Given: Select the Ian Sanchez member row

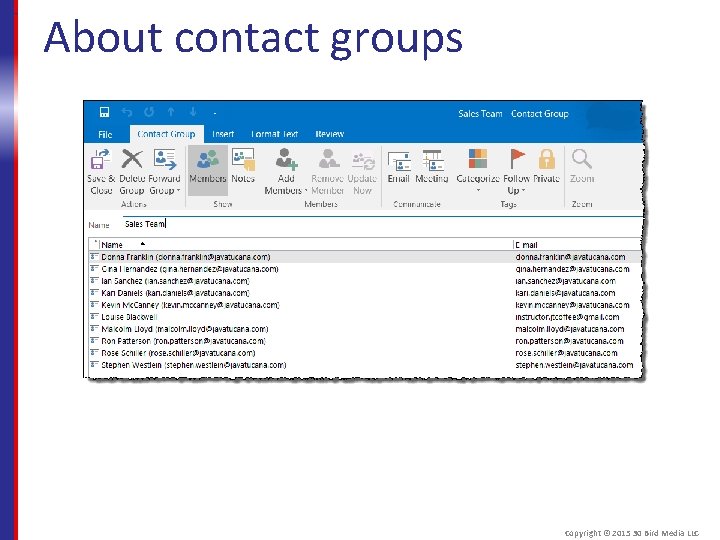Looking at the screenshot, I should (x=365, y=281).
